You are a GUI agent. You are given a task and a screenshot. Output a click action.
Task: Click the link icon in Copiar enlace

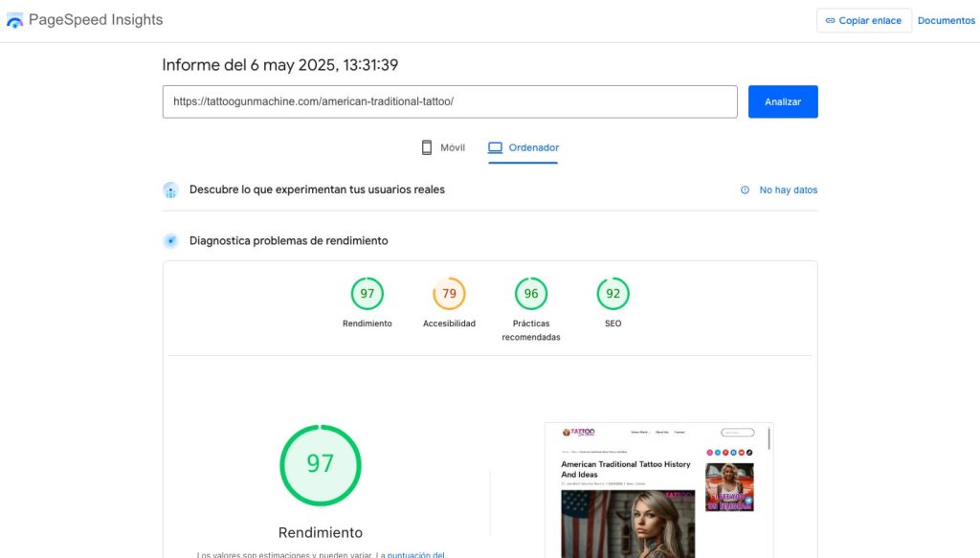830,21
